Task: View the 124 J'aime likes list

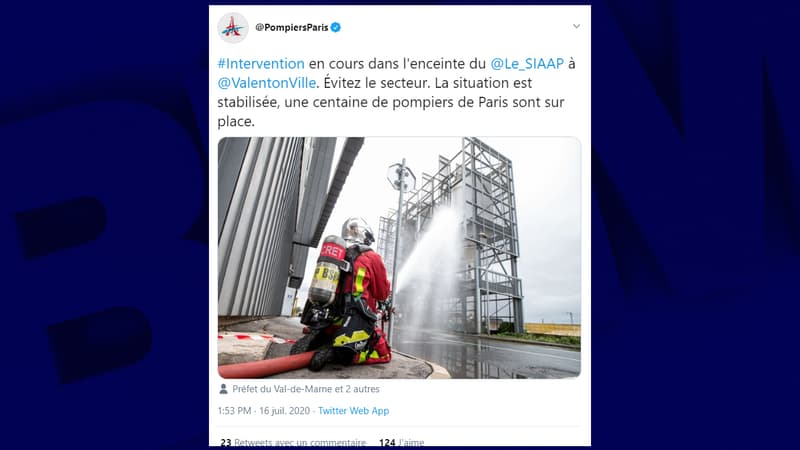Action: (402, 442)
